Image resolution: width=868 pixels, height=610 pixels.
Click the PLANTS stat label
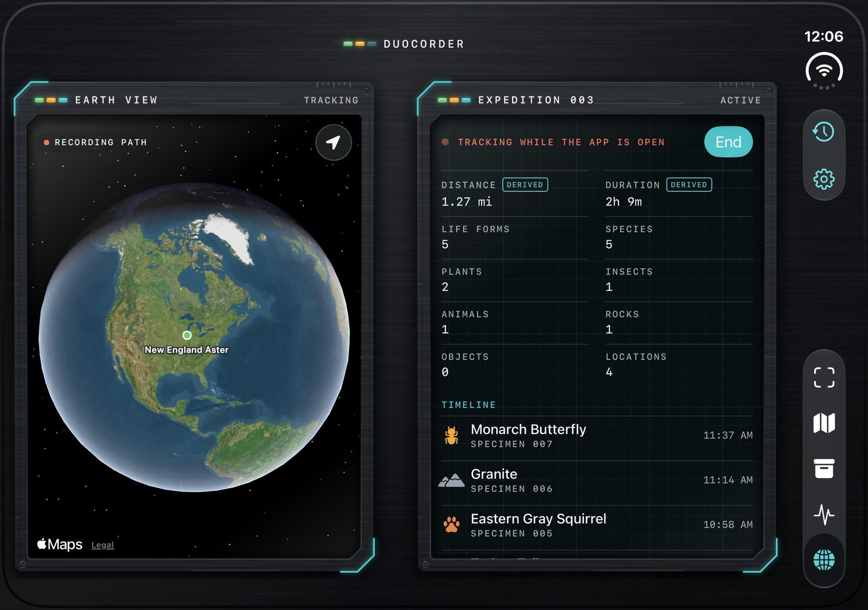click(462, 272)
